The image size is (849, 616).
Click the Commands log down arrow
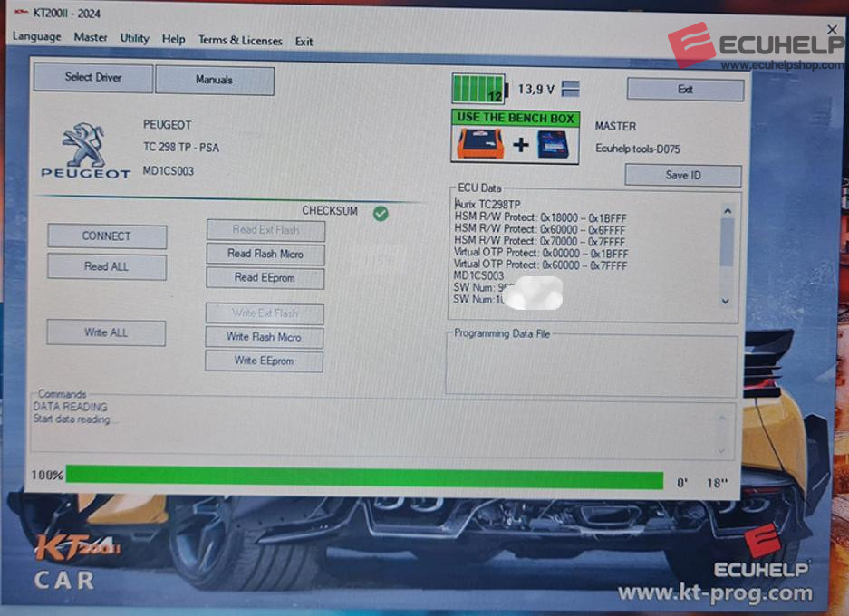point(722,451)
